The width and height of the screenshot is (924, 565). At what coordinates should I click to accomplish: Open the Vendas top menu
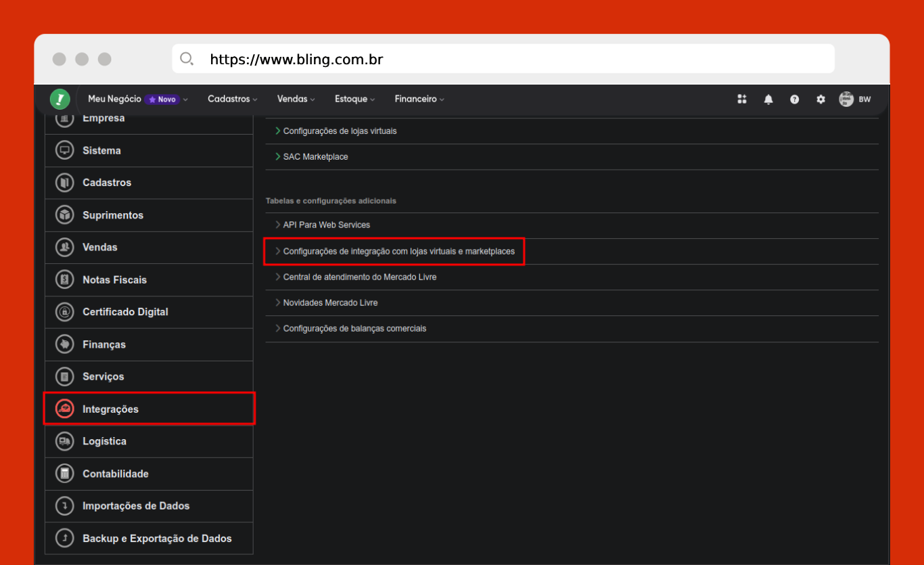pos(296,99)
